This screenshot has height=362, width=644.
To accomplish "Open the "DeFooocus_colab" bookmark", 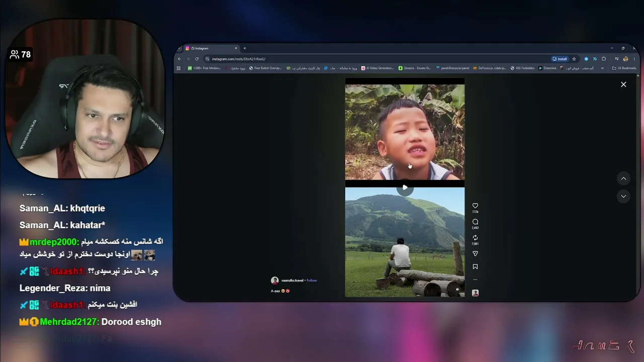I will pos(490,68).
